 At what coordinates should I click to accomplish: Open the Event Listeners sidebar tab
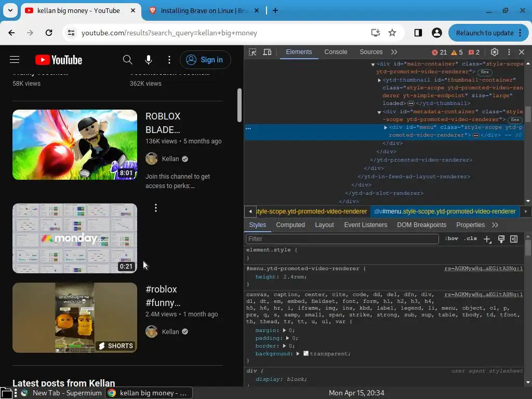[x=365, y=225]
